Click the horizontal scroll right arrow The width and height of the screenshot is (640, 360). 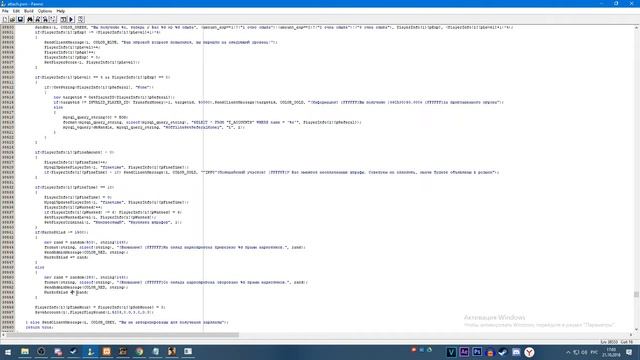click(x=631, y=335)
